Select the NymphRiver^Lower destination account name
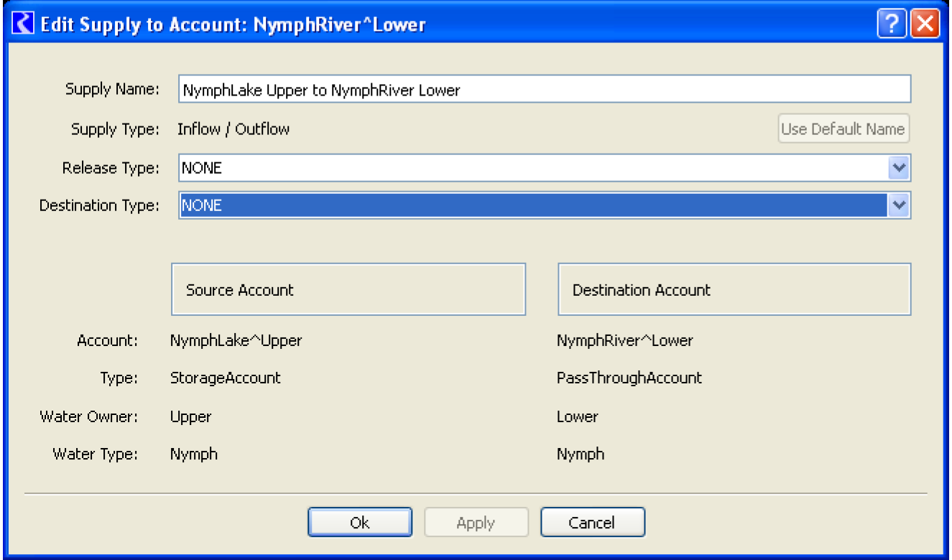Image resolution: width=952 pixels, height=560 pixels. point(624,340)
